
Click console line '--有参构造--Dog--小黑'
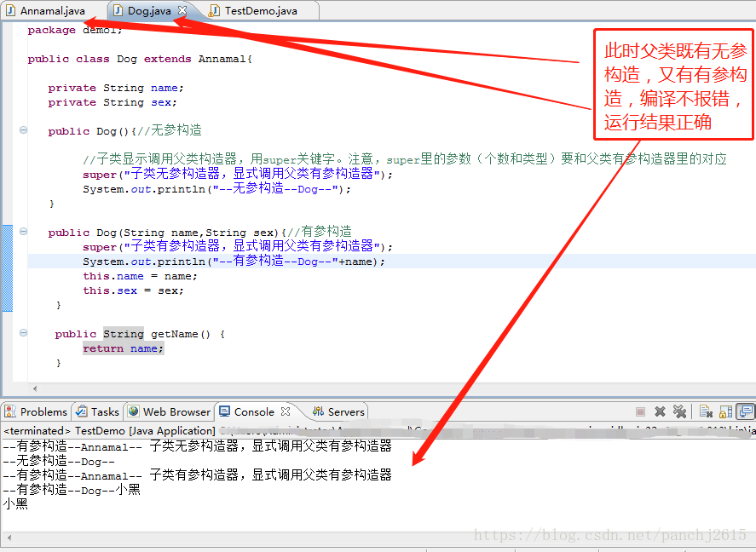coord(72,490)
